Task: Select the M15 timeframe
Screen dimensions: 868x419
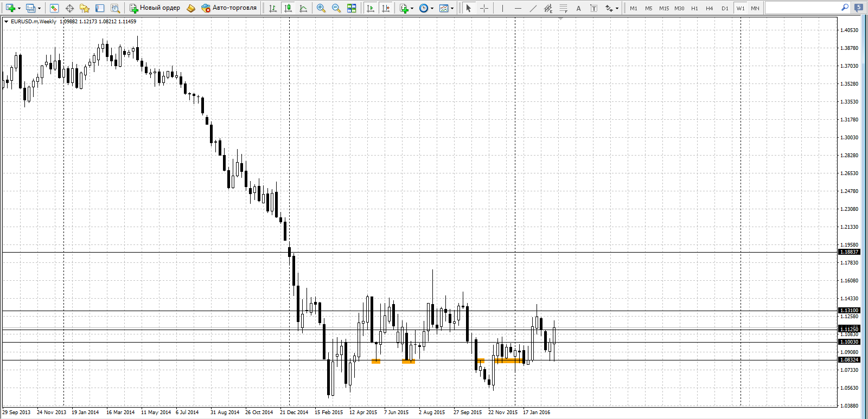Action: pos(664,8)
